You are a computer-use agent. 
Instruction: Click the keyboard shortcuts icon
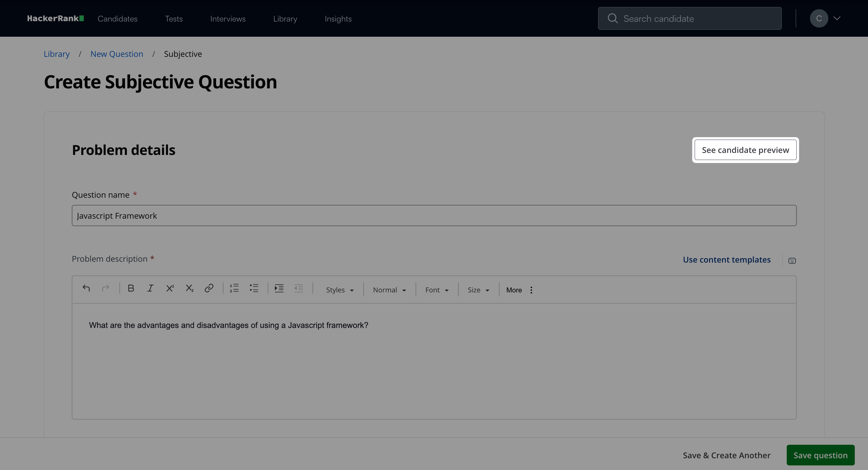tap(792, 261)
